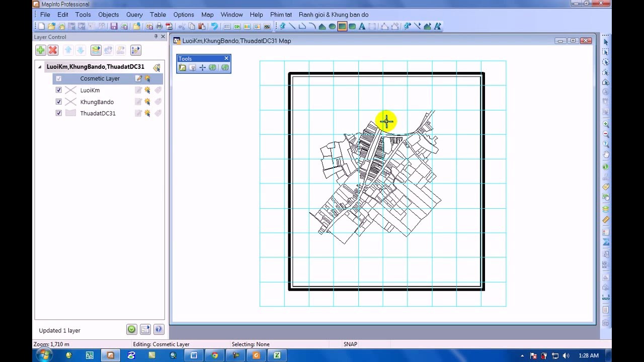This screenshot has width=644, height=362.
Task: Click the Copy toolbar icon
Action: (x=191, y=26)
